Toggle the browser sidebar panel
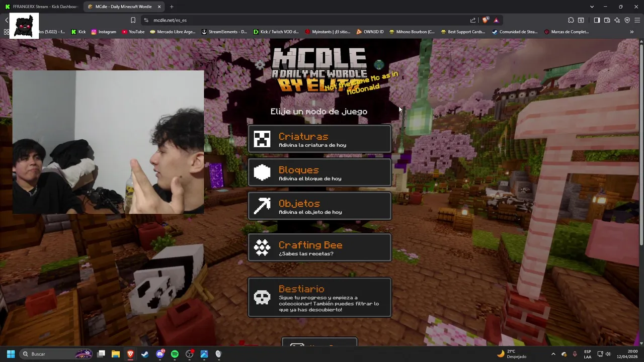Screen dimensions: 644x362 point(597,20)
